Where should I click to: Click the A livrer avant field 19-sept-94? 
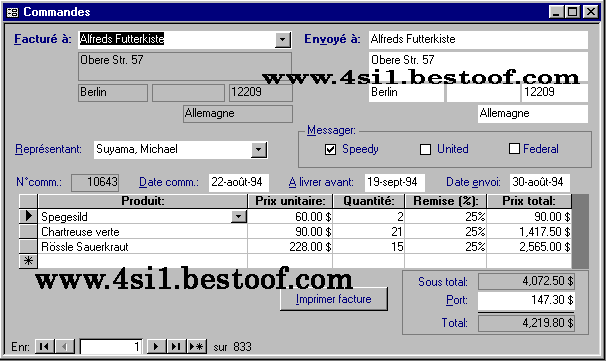[x=394, y=182]
